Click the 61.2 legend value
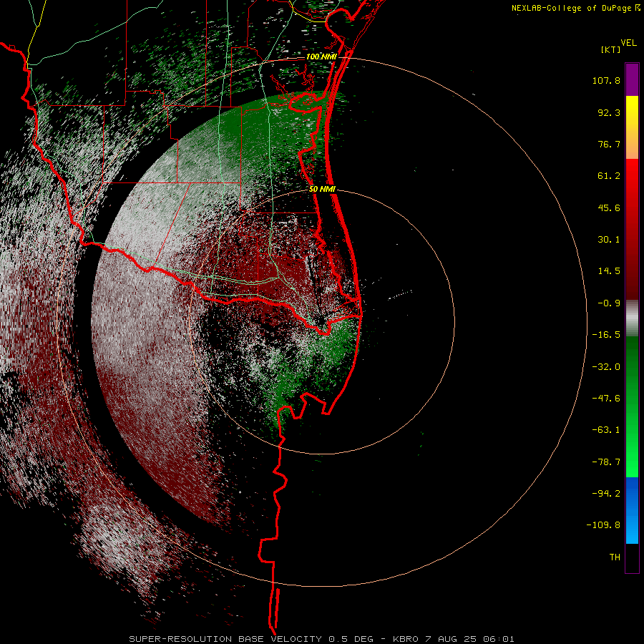Viewport: 644px width, 644px height. click(609, 176)
